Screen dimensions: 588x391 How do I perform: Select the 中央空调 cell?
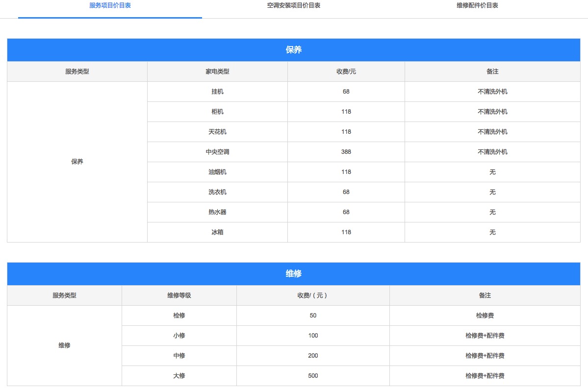(217, 152)
